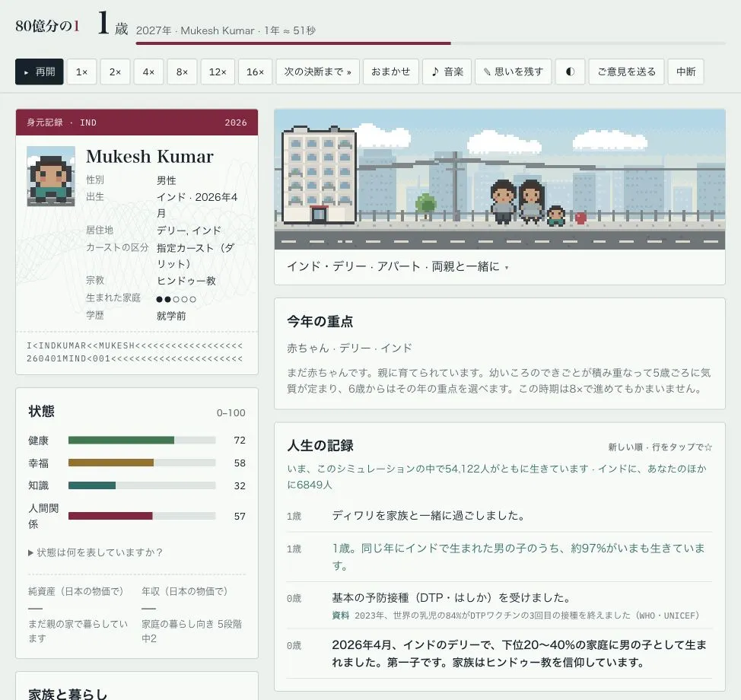Select the ディワリを家族と一緒に log row
This screenshot has height=700, width=741.
(x=499, y=516)
